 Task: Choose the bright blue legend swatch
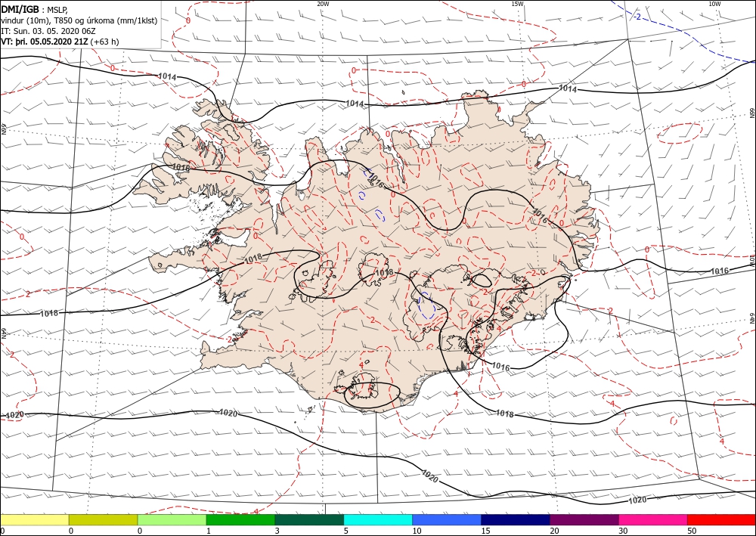click(x=447, y=520)
